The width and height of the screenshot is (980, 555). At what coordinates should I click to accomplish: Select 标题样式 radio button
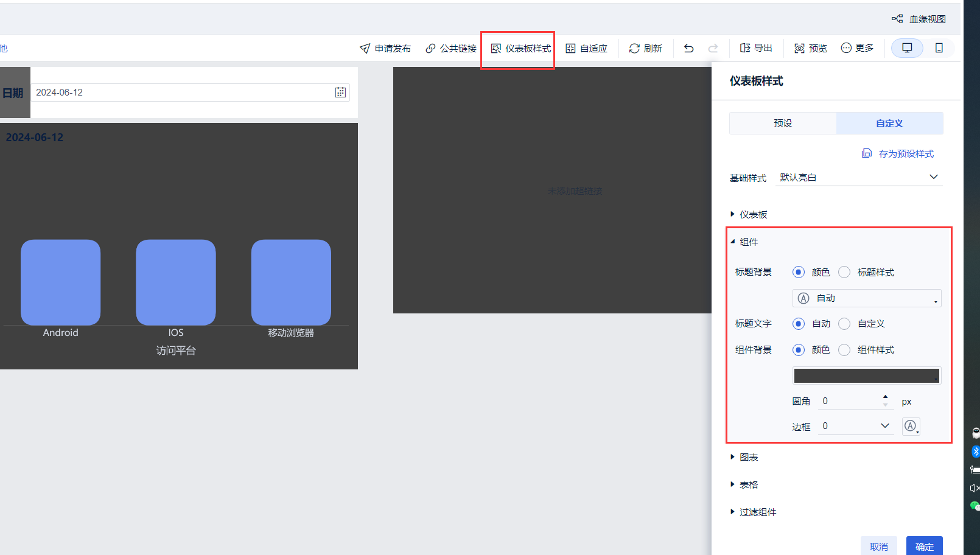point(844,272)
